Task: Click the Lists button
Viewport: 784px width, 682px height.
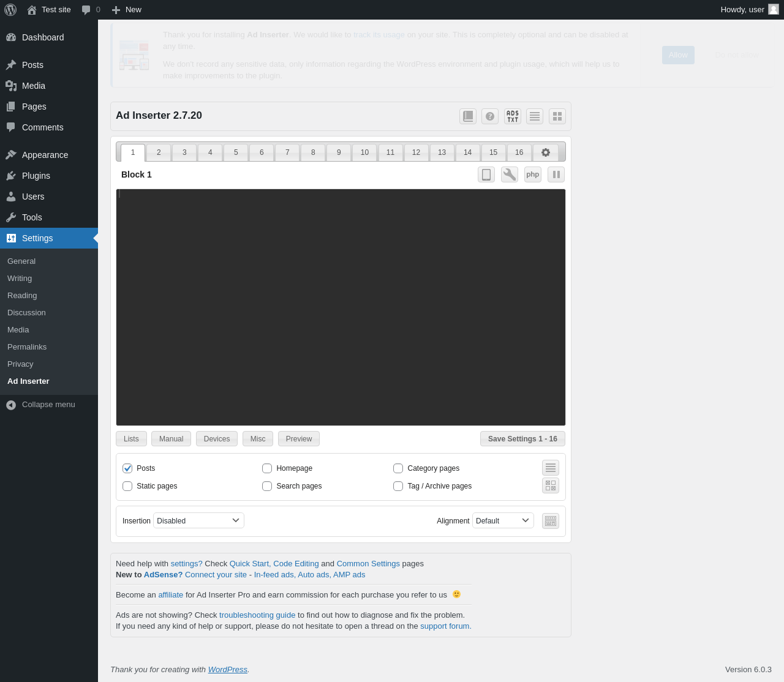Action: 131,439
